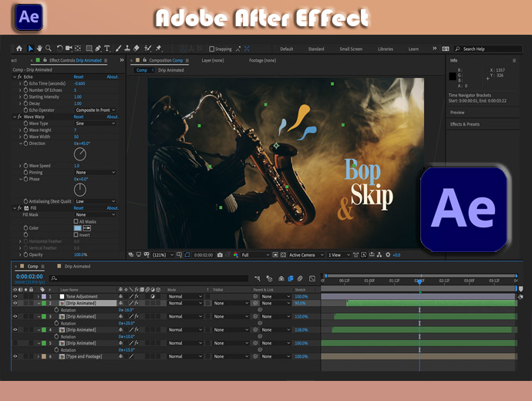
Task: Click the composition mini-flowchart icon in timeline
Action: [258, 278]
